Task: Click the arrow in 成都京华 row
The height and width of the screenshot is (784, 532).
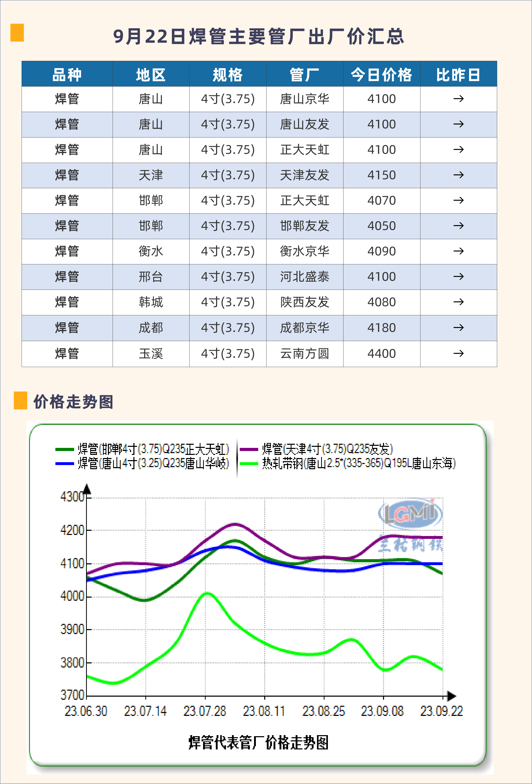Action: click(x=458, y=328)
